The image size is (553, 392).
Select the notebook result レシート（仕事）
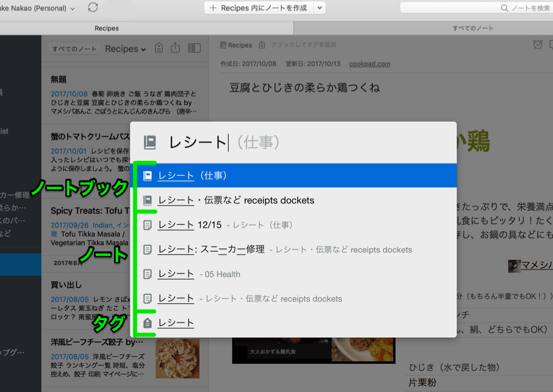(x=293, y=175)
